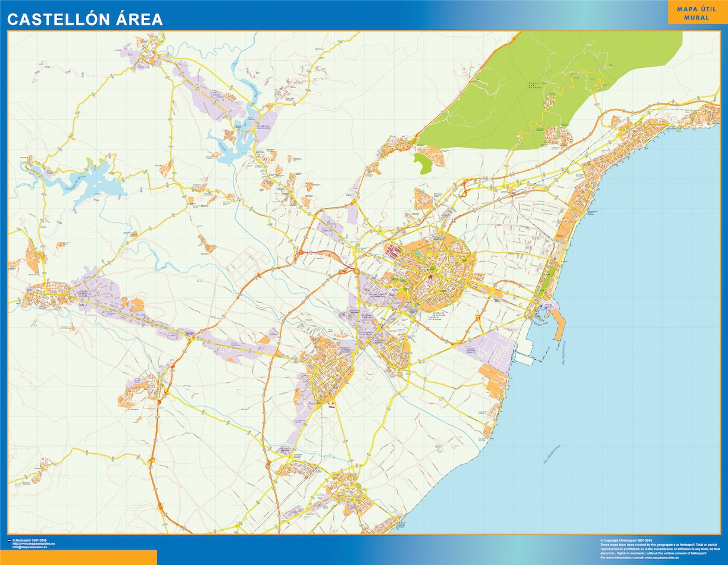This screenshot has height=565, width=728.
Task: Click the info@mapasmurales.es email address
Action: click(31, 547)
